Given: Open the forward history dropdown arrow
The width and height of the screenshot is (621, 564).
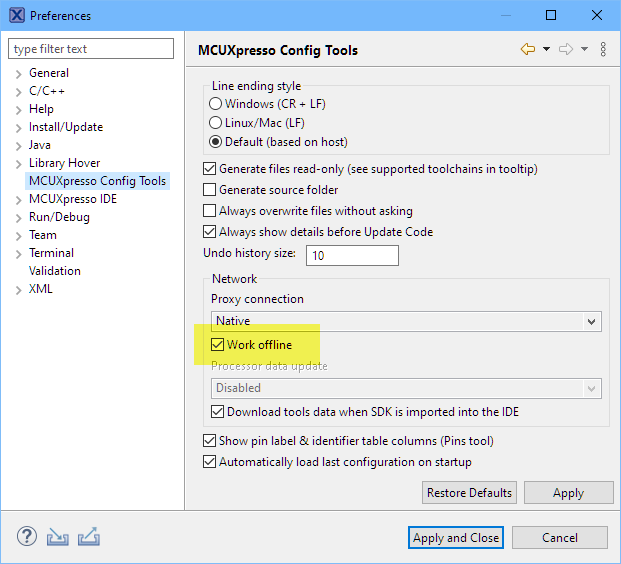Looking at the screenshot, I should [x=584, y=50].
